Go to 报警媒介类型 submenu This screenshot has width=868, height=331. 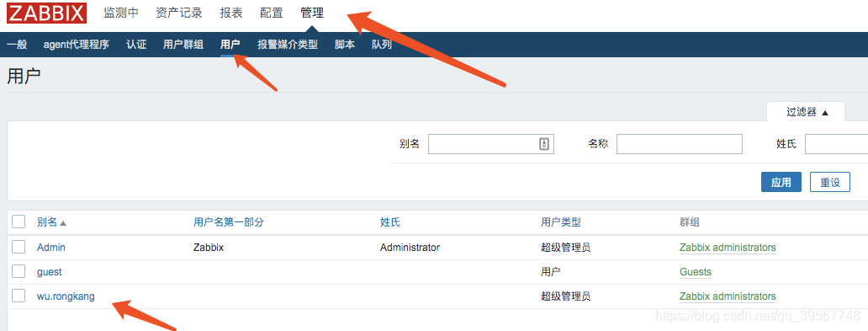pyautogui.click(x=288, y=45)
